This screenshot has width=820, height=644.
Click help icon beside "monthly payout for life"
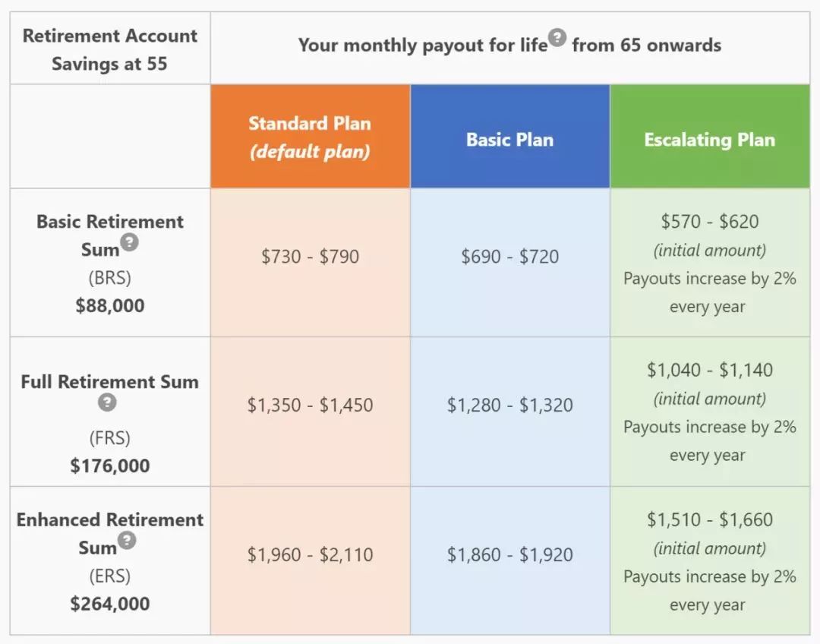point(557,38)
